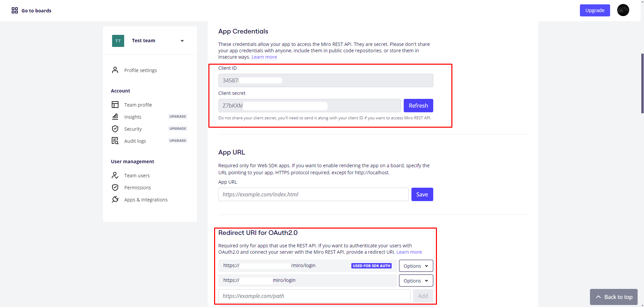This screenshot has height=307, width=644.
Task: Open Options for the SDK auth redirect URI
Action: 416,266
